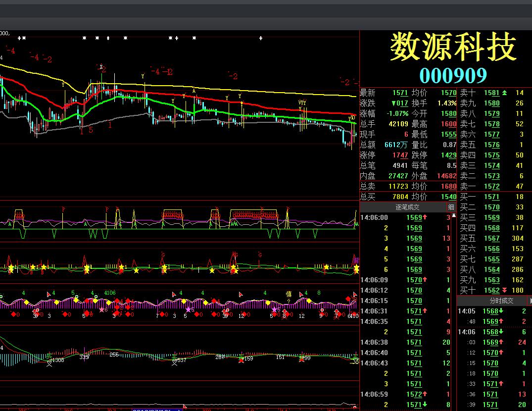
Task: Click the 今开 value 1580
Action: coord(448,114)
